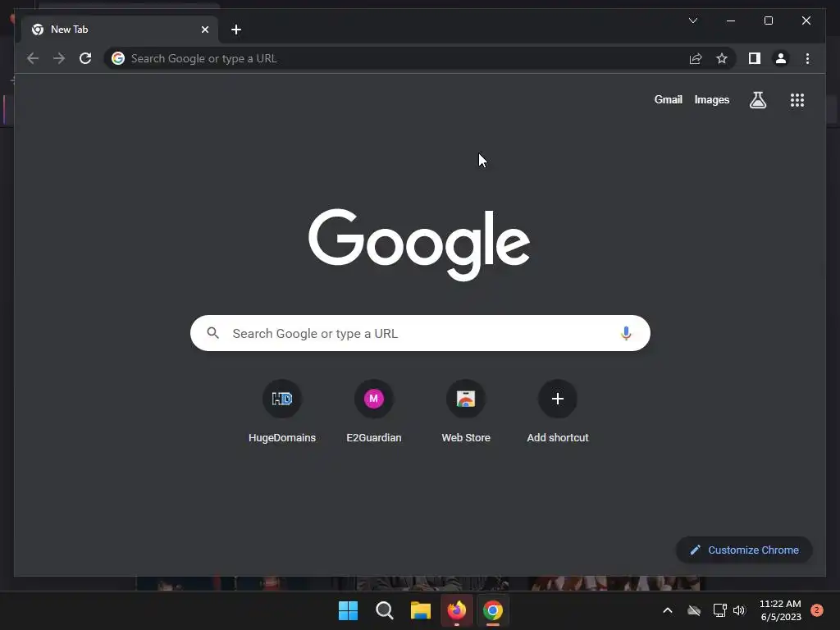Minimize the Chrome window

[x=731, y=21]
